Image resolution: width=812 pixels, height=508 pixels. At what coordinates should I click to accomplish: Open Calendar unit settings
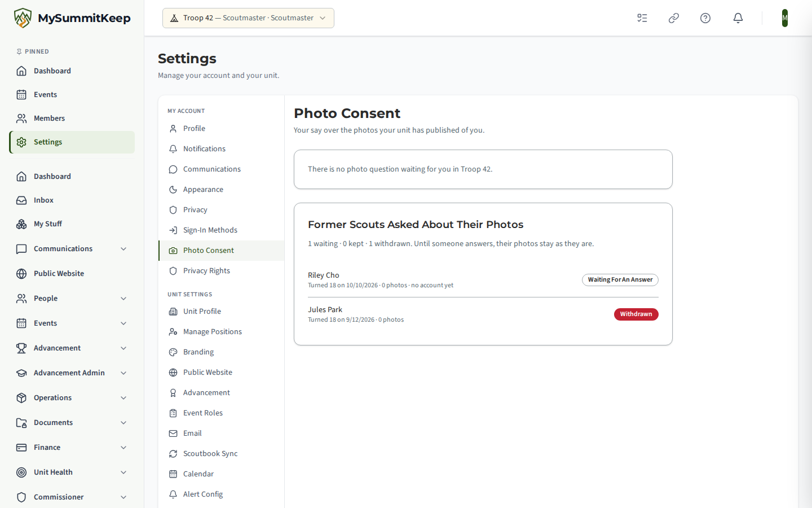click(x=221, y=474)
